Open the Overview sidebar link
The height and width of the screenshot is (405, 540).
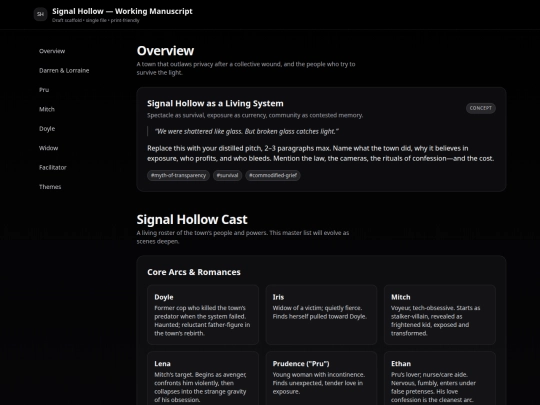click(x=52, y=51)
